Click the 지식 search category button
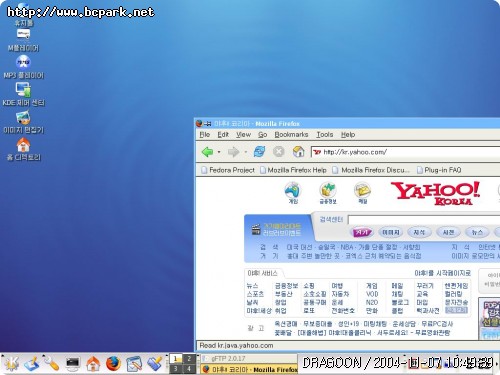Screen dimensions: 500x375 419,232
